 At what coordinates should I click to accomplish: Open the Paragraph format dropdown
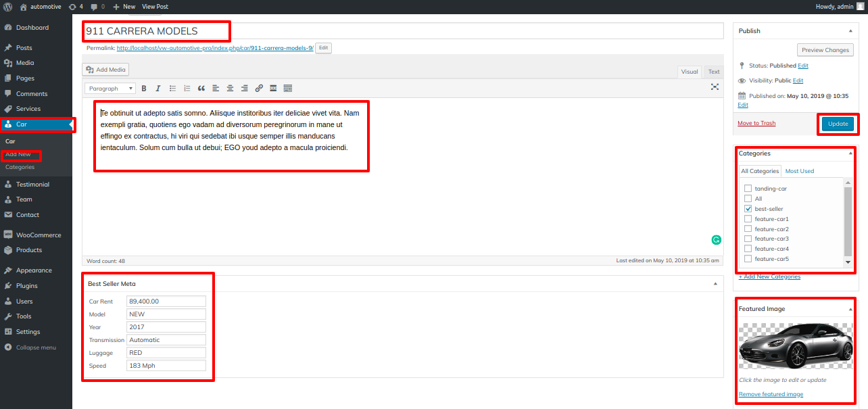click(110, 89)
